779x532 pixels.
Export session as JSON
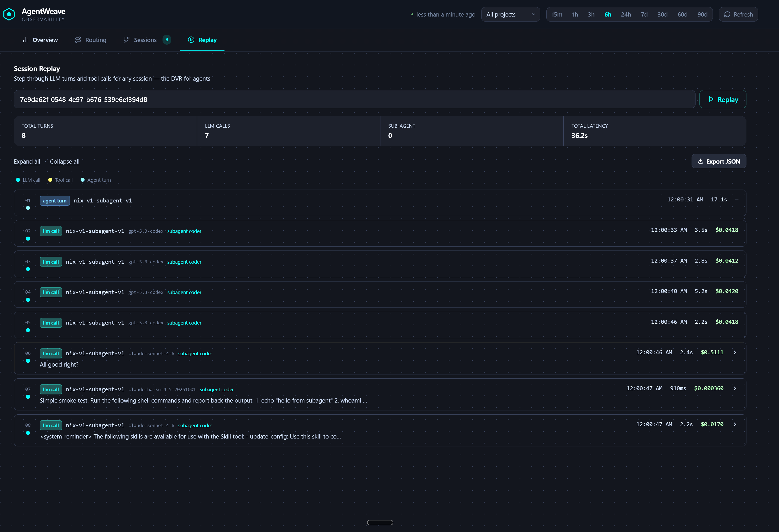tap(719, 161)
